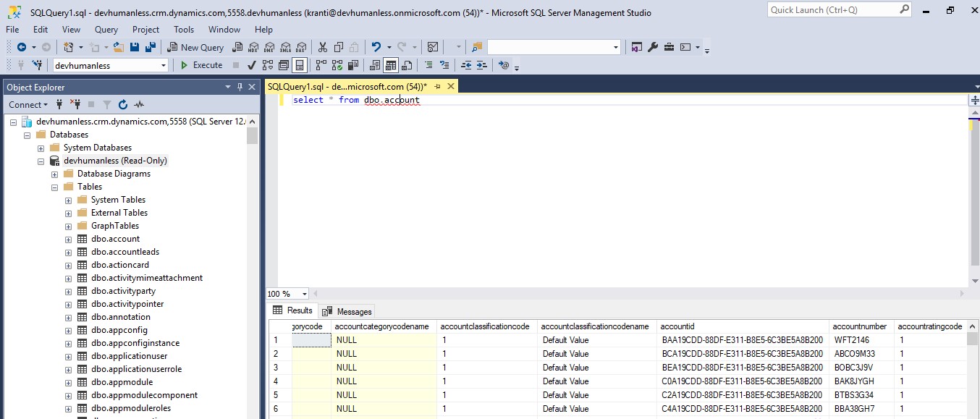The width and height of the screenshot is (980, 419).
Task: Expand the dbo.account table node
Action: pos(67,238)
